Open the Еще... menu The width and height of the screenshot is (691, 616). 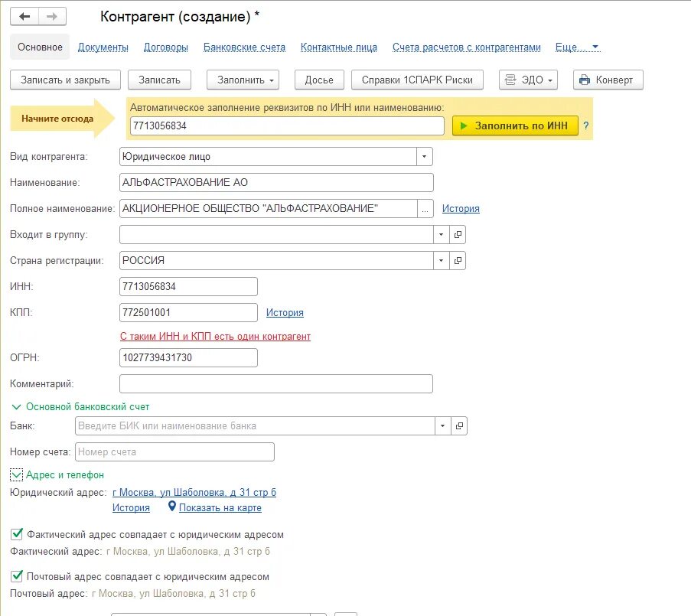point(577,47)
